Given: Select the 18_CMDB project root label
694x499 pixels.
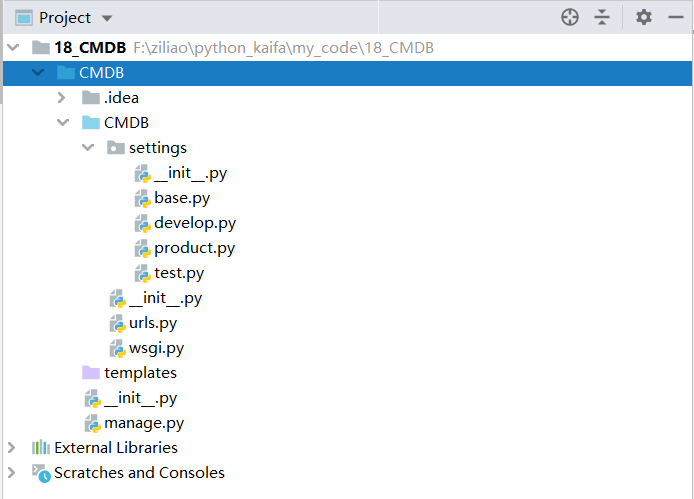Looking at the screenshot, I should pyautogui.click(x=90, y=47).
